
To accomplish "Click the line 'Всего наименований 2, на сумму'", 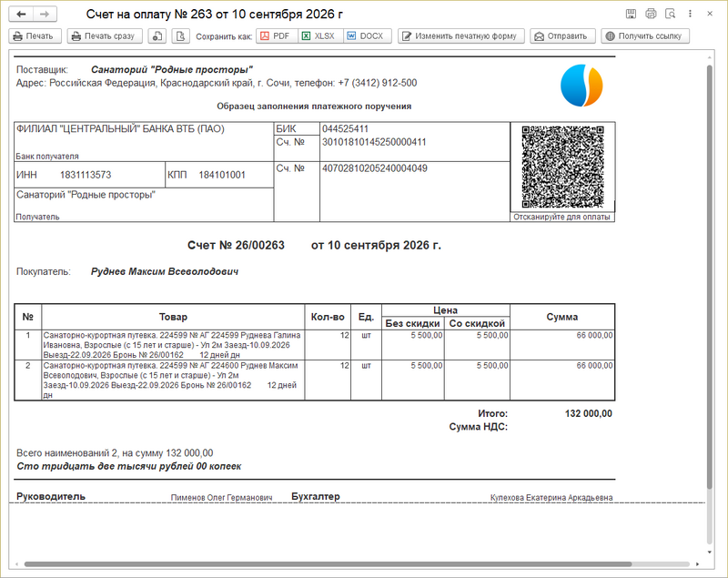I will (115, 453).
